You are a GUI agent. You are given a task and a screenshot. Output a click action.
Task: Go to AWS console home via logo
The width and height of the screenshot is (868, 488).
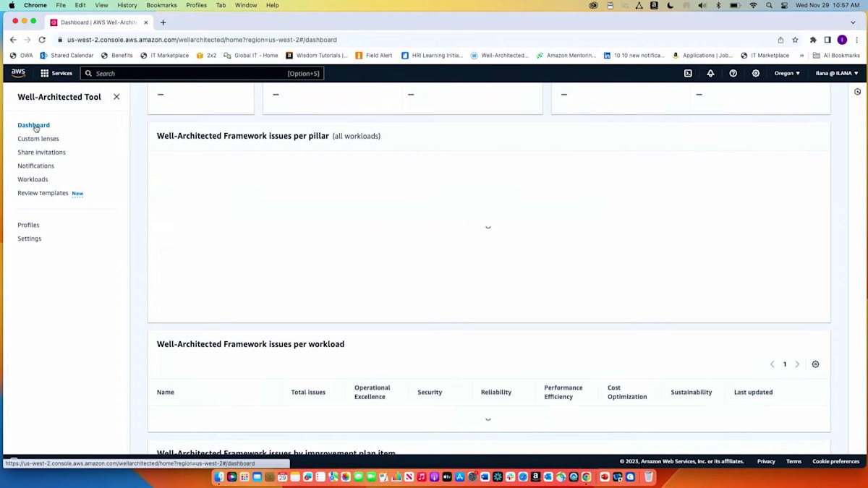(18, 73)
